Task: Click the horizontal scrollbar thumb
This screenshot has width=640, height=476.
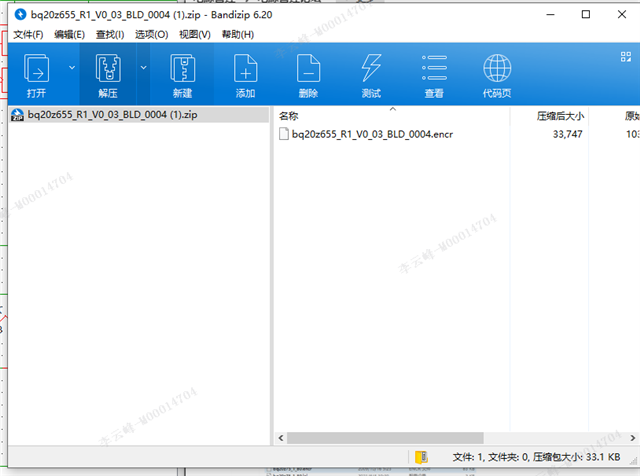Action: [x=385, y=438]
